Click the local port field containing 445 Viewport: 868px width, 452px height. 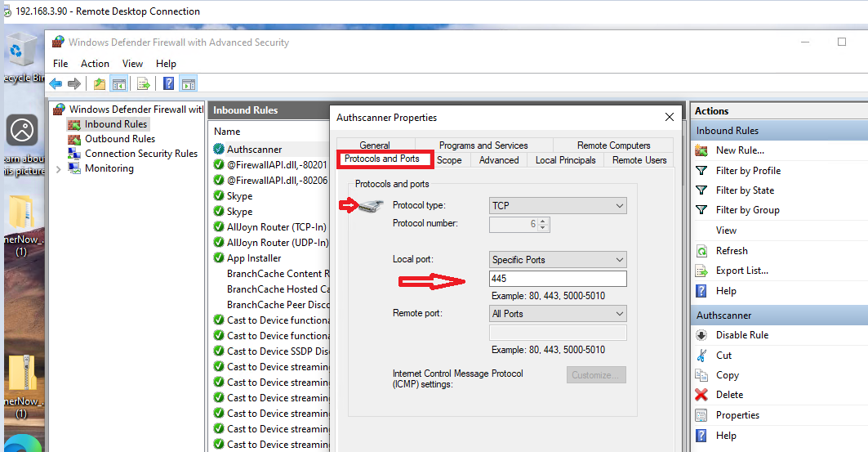[558, 279]
